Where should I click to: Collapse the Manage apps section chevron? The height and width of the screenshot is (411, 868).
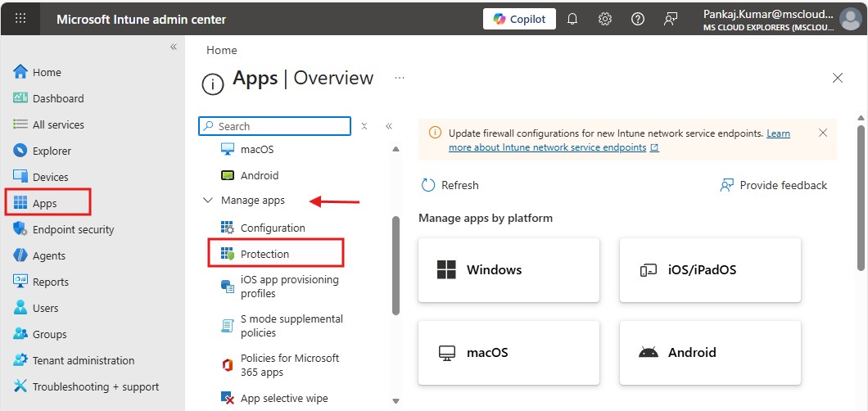208,201
